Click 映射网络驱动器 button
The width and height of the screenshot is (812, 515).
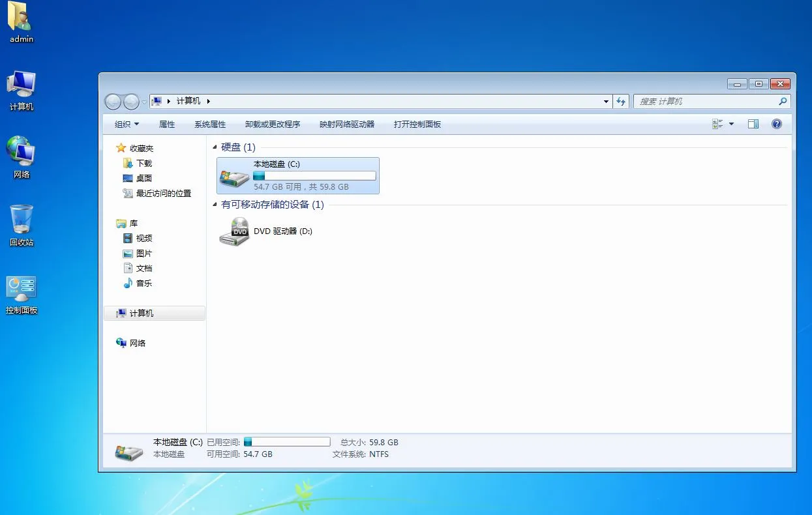coord(346,124)
